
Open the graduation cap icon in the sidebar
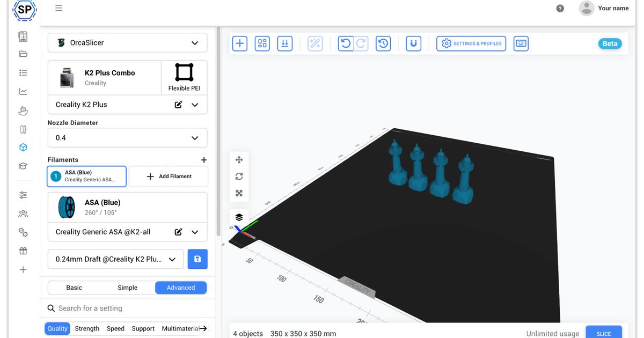point(23,166)
